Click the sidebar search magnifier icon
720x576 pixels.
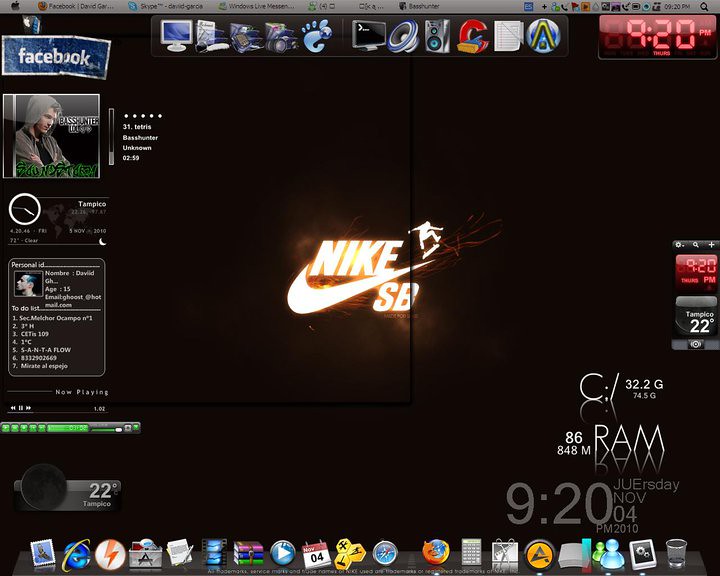(x=696, y=245)
